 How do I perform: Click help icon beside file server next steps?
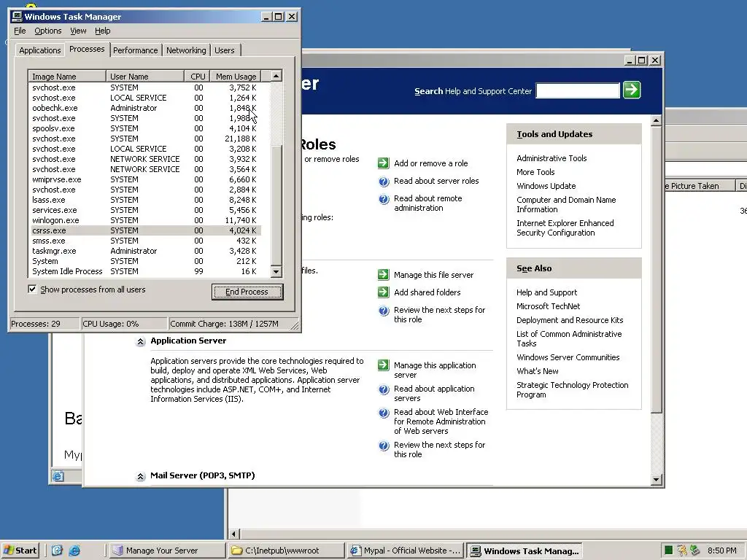(x=384, y=311)
